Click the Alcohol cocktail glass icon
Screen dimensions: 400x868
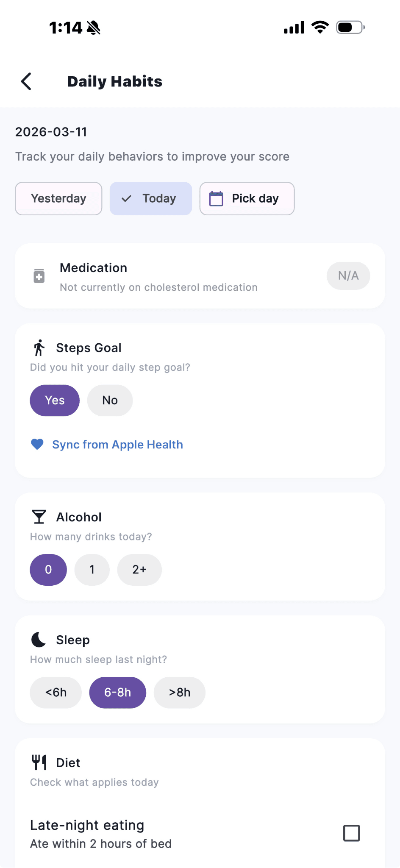pos(39,517)
